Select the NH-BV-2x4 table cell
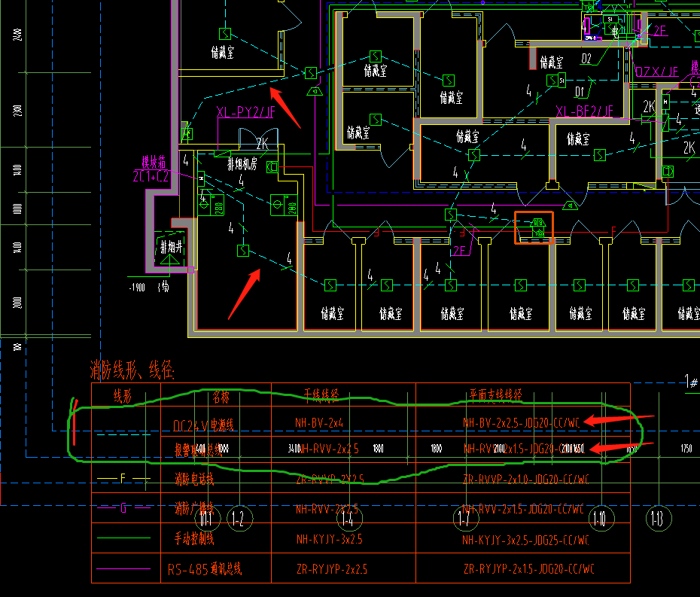 click(x=319, y=422)
